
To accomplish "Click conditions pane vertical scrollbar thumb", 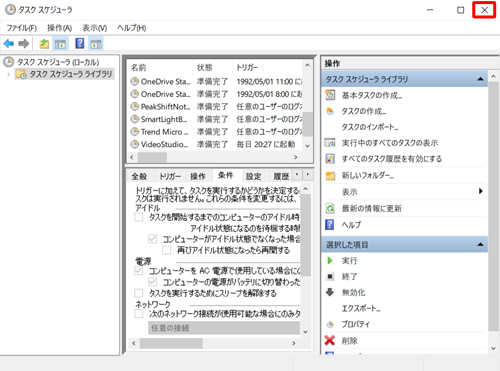I will coord(305,235).
